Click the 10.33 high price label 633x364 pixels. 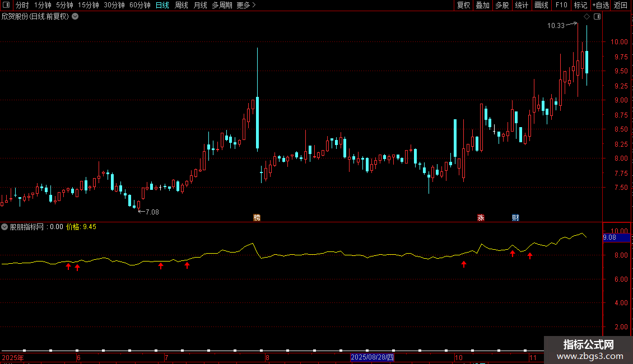(556, 25)
